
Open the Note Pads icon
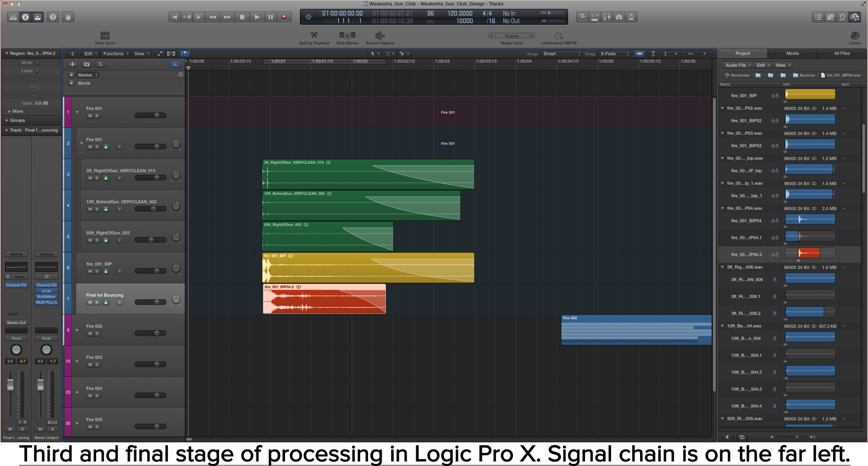pyautogui.click(x=830, y=17)
